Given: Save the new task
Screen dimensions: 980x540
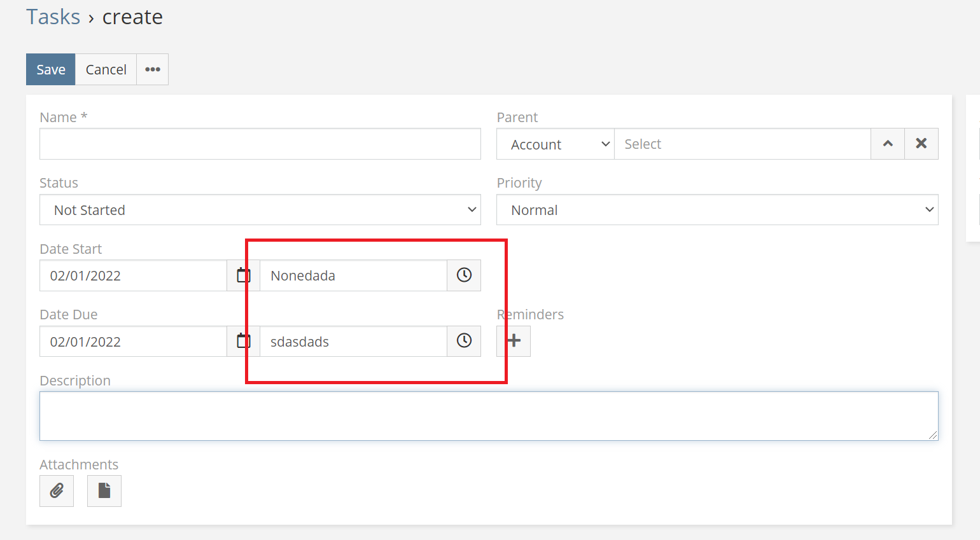Looking at the screenshot, I should (50, 69).
